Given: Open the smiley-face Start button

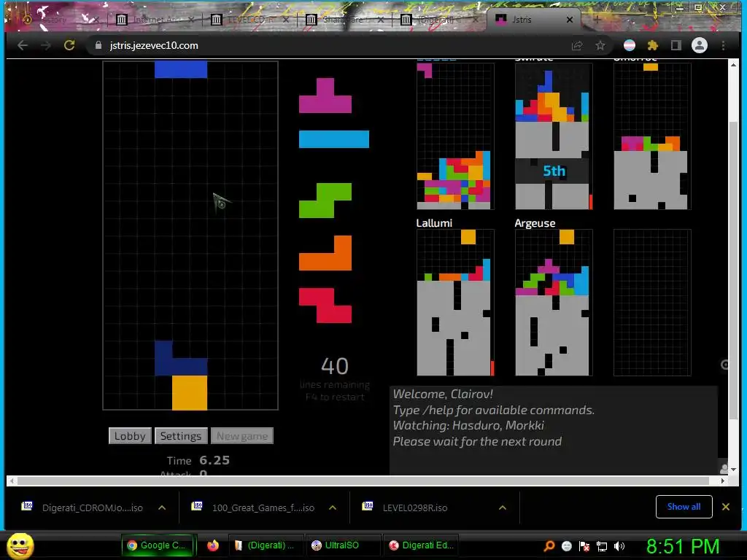Looking at the screenshot, I should pos(20,545).
